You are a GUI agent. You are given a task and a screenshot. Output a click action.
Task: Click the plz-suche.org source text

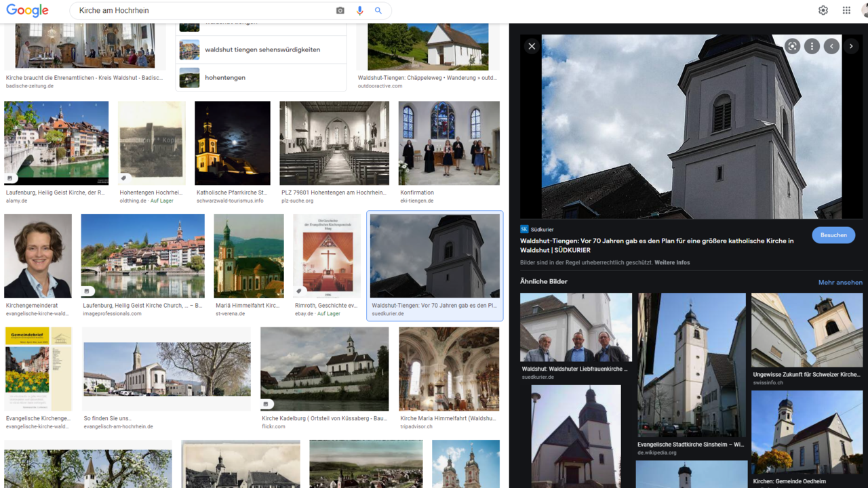click(298, 201)
